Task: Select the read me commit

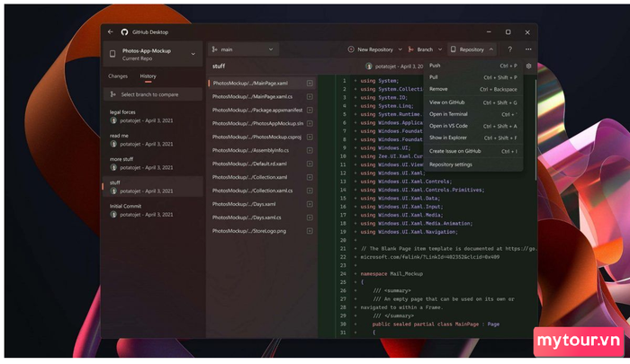Action: (x=153, y=139)
